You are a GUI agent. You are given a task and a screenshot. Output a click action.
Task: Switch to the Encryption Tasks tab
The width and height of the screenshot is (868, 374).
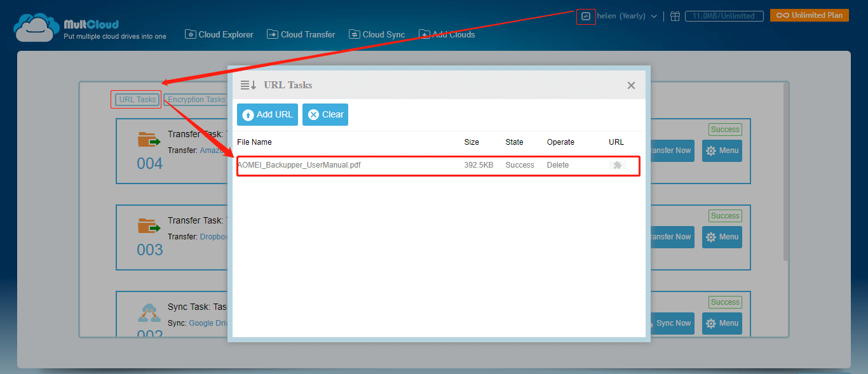[196, 100]
